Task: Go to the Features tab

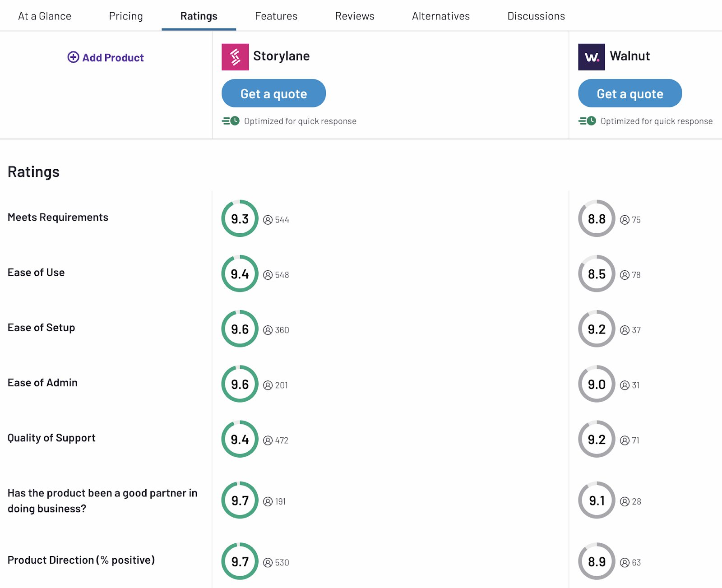Action: click(x=276, y=16)
